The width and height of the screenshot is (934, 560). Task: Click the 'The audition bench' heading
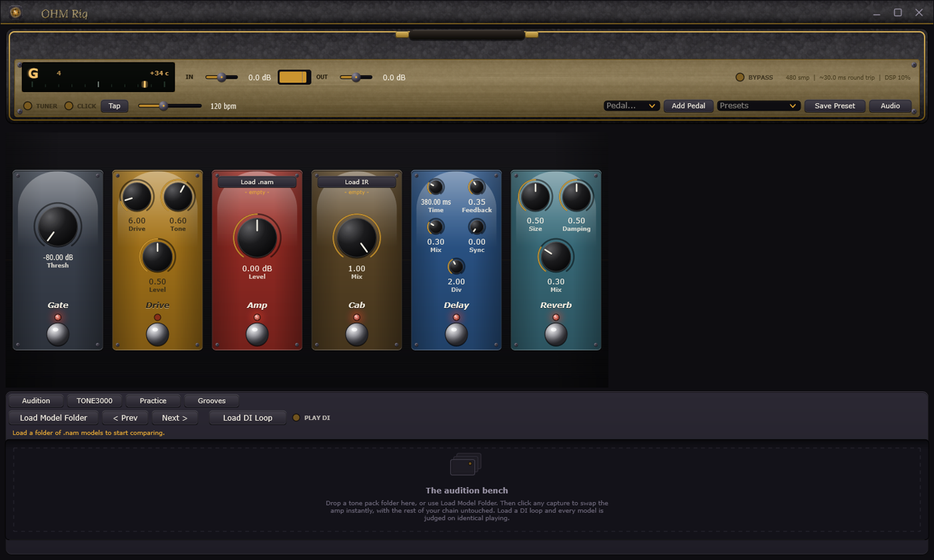tap(466, 490)
